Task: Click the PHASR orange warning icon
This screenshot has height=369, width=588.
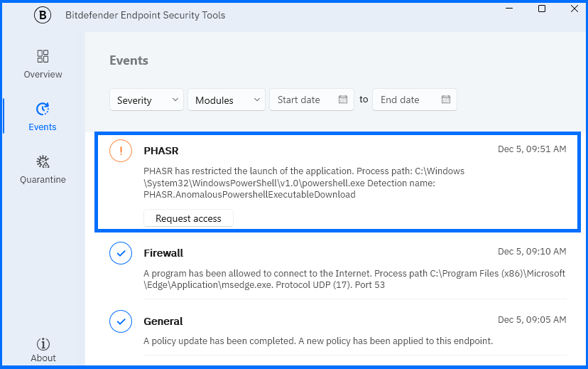Action: tap(121, 151)
